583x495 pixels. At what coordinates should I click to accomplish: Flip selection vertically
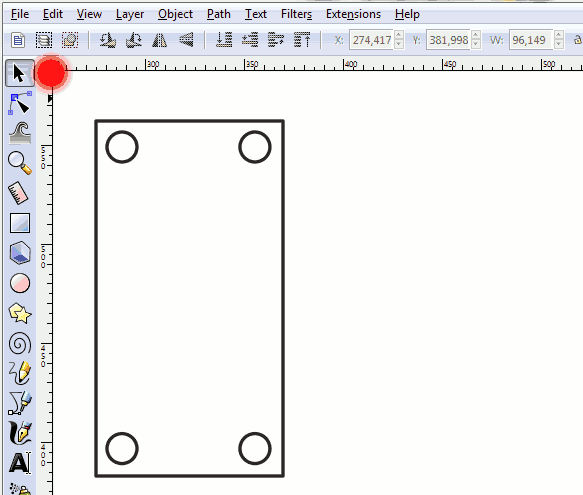186,40
